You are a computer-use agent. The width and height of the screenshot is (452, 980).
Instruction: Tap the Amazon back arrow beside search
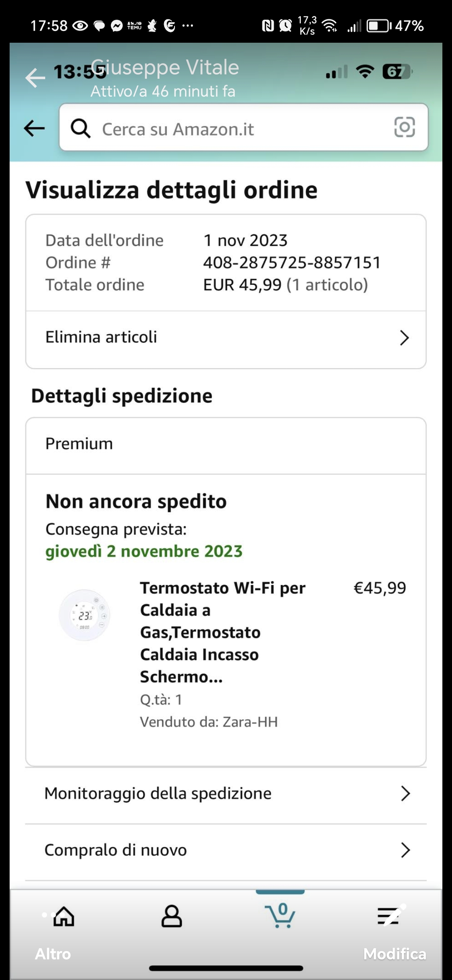(x=34, y=128)
